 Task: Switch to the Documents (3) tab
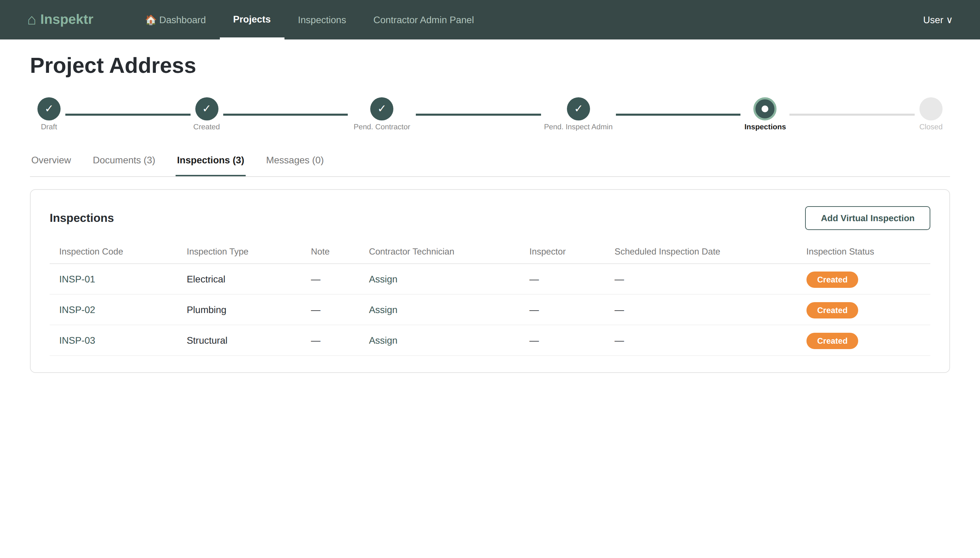click(x=124, y=160)
